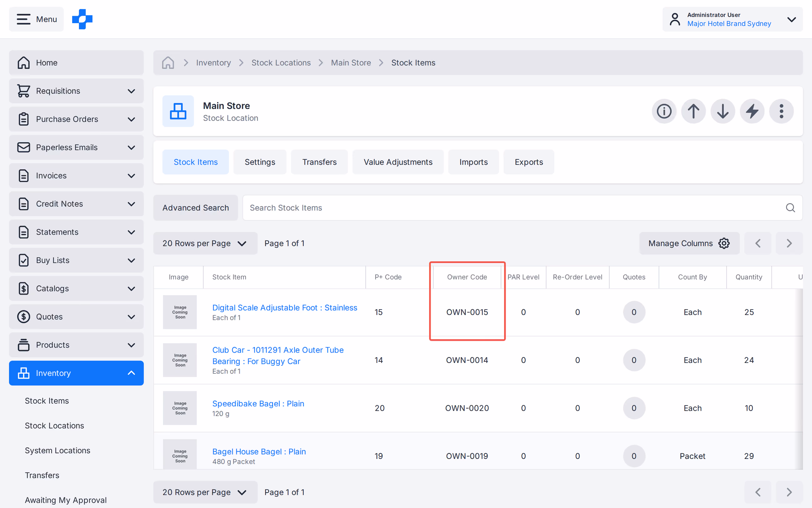Click the Main Store stock location icon
The image size is (812, 508).
(x=178, y=111)
